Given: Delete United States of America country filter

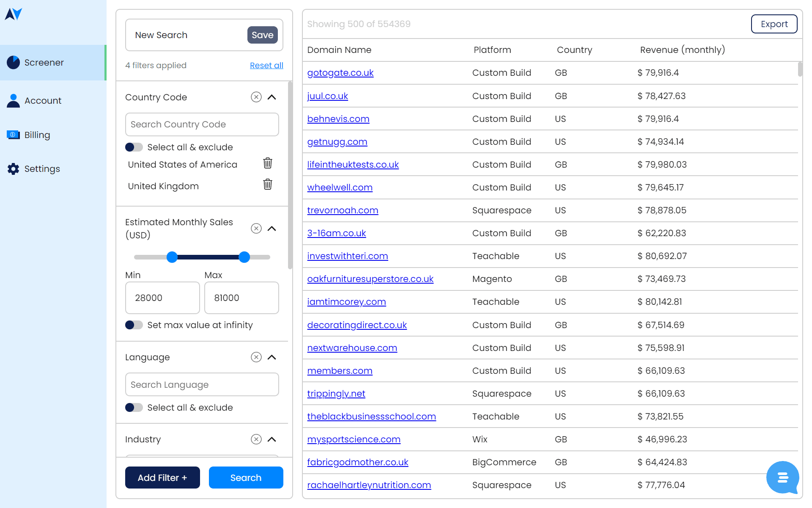Looking at the screenshot, I should (x=267, y=163).
